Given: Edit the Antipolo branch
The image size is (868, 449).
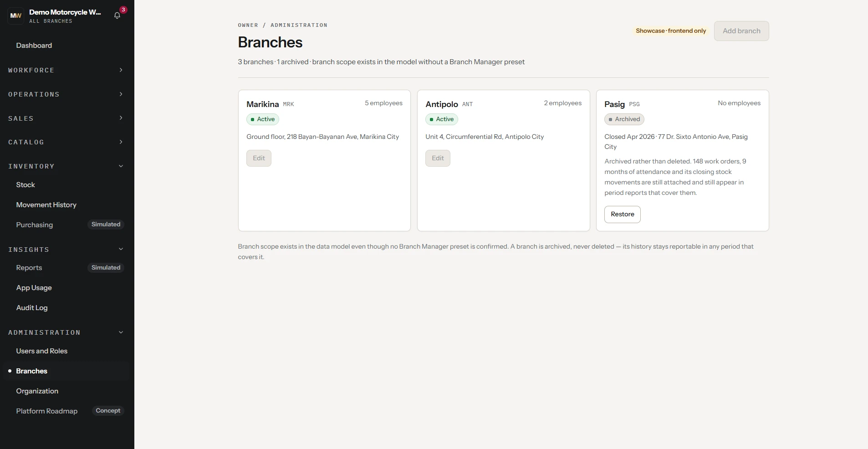Looking at the screenshot, I should pos(438,158).
